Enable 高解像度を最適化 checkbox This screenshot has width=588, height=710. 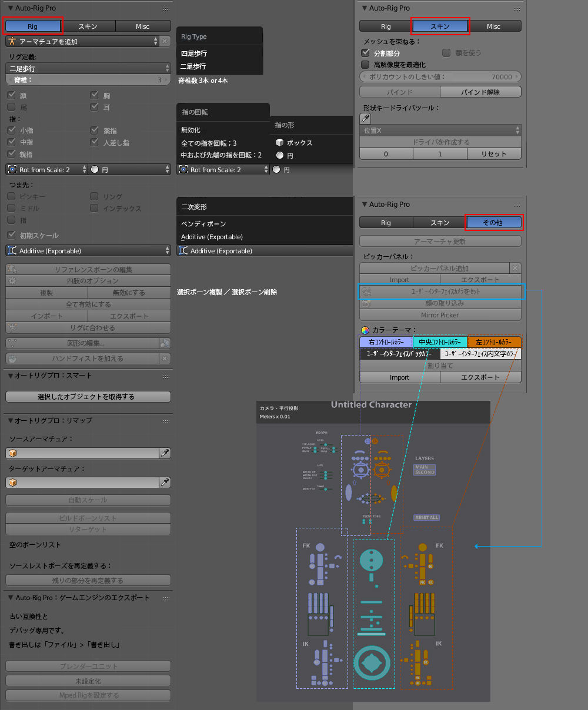pyautogui.click(x=365, y=65)
